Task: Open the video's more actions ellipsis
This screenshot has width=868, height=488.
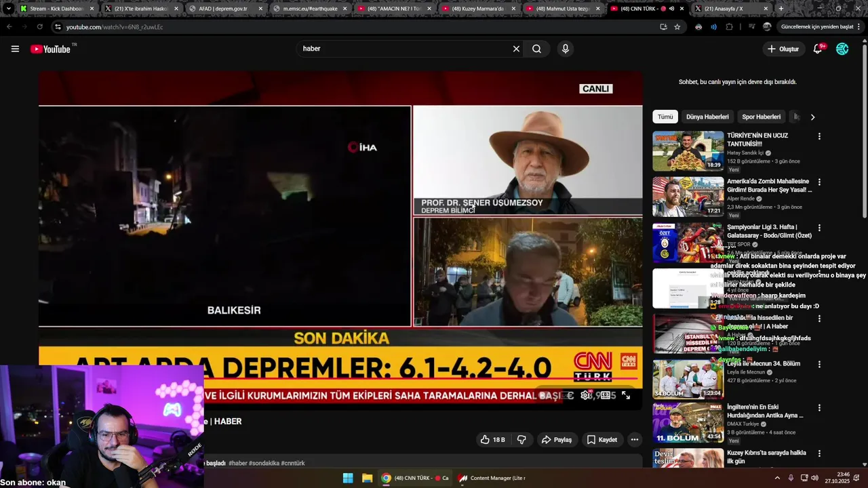Action: click(635, 440)
